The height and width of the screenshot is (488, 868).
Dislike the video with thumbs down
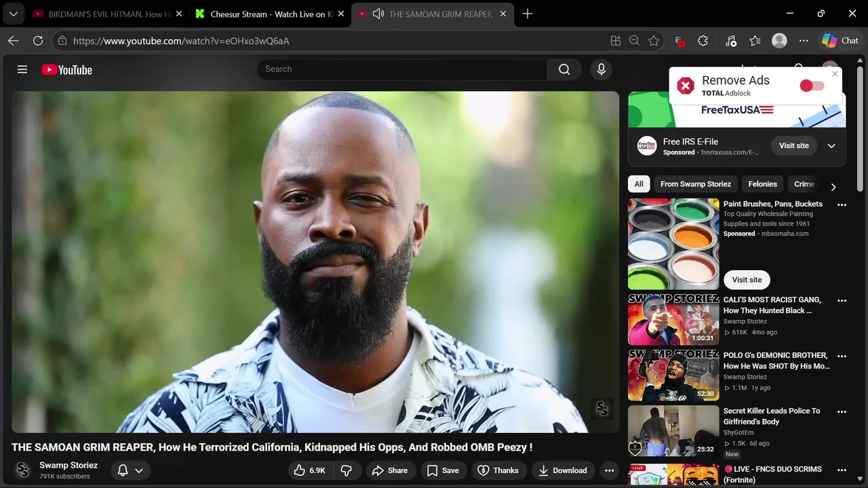pyautogui.click(x=347, y=470)
